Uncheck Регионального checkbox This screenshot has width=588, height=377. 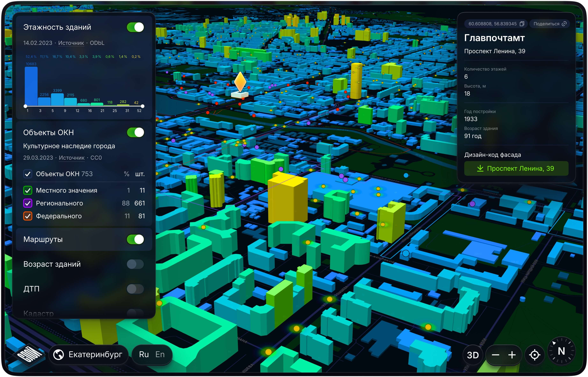(28, 203)
